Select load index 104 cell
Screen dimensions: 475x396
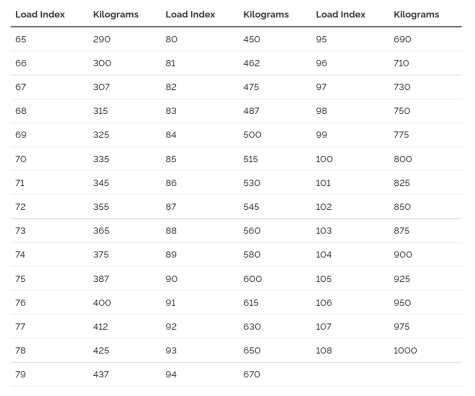coord(324,255)
